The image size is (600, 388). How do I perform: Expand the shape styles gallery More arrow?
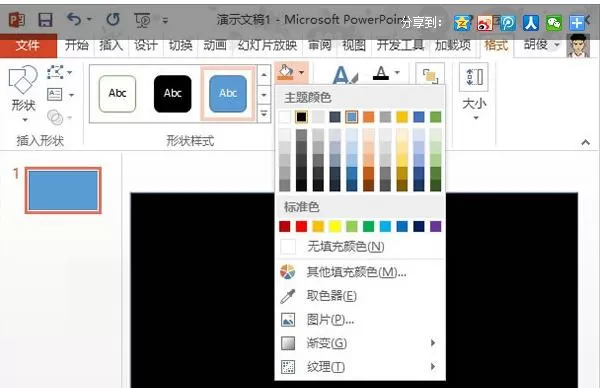point(264,114)
